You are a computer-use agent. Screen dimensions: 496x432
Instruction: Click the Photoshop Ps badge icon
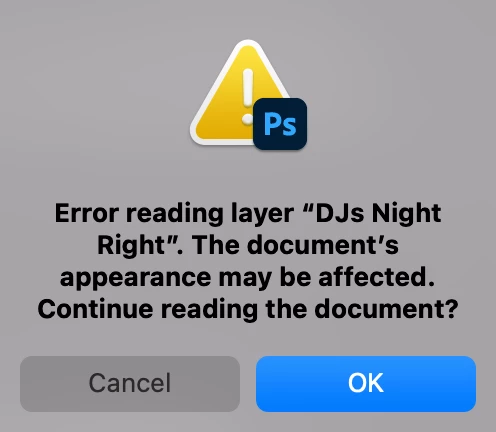(280, 124)
